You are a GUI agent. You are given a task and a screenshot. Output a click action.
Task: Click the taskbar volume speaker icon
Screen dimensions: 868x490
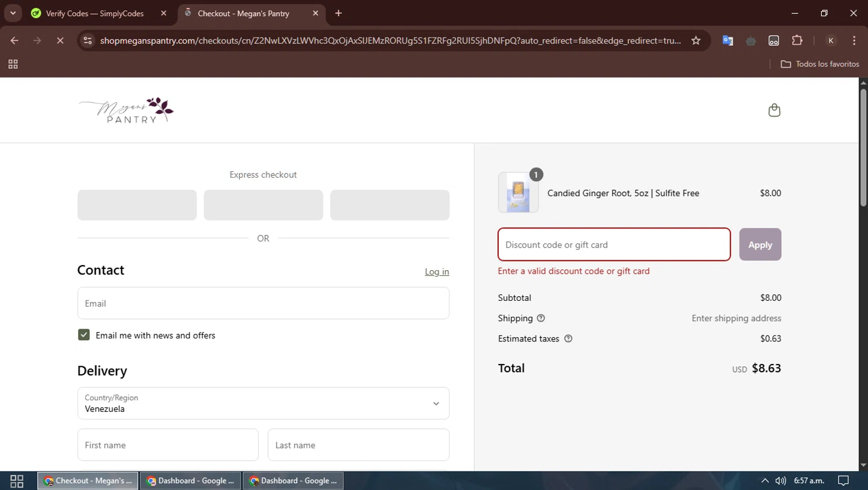781,481
